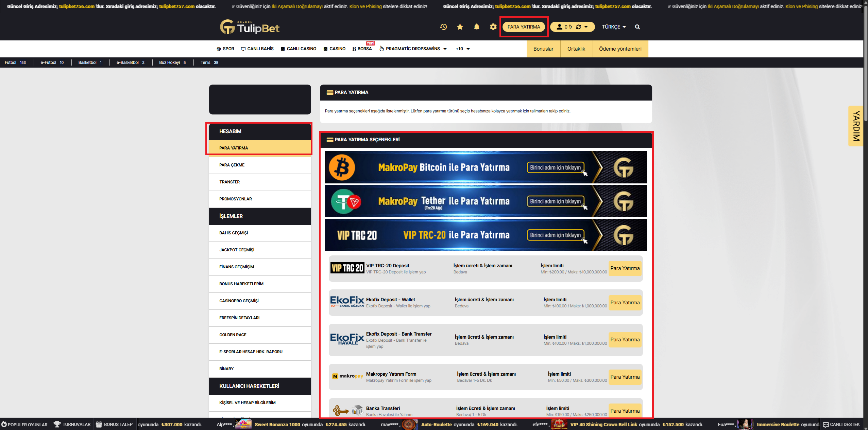Screen dimensions: 868x430
Task: Open the BORSA menu item
Action: point(362,49)
